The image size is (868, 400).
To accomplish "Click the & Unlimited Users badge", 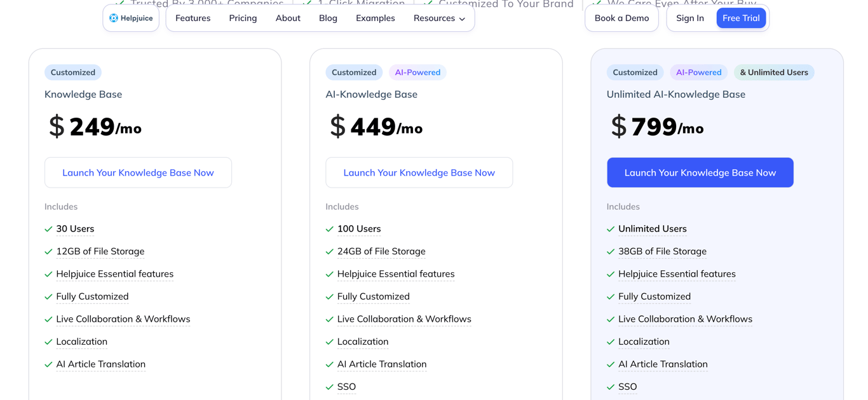I will [774, 72].
